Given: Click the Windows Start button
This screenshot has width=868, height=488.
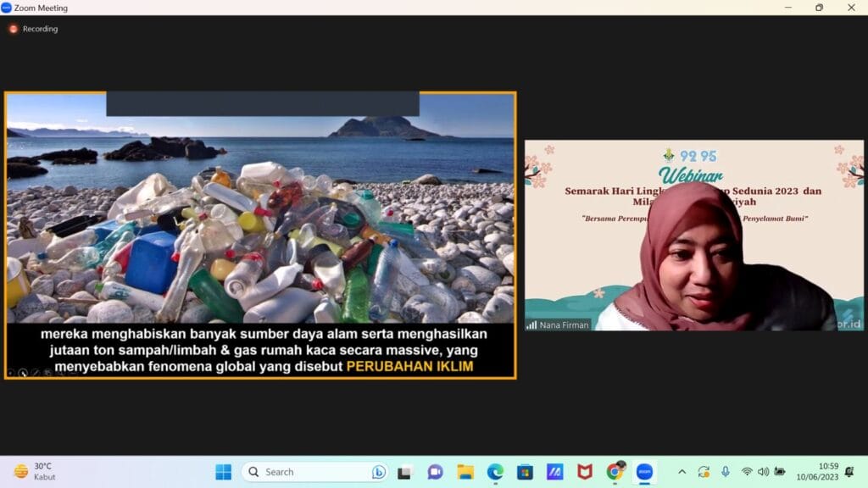Looking at the screenshot, I should [x=223, y=472].
